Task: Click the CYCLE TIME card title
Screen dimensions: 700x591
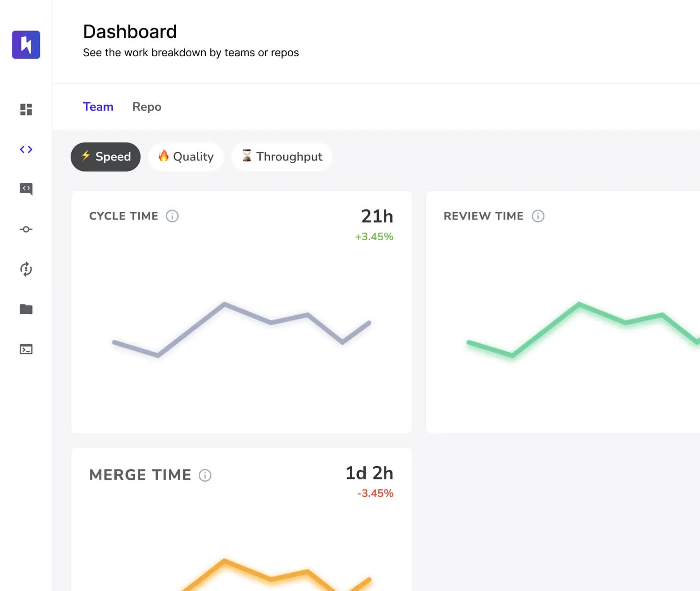Action: click(x=124, y=216)
